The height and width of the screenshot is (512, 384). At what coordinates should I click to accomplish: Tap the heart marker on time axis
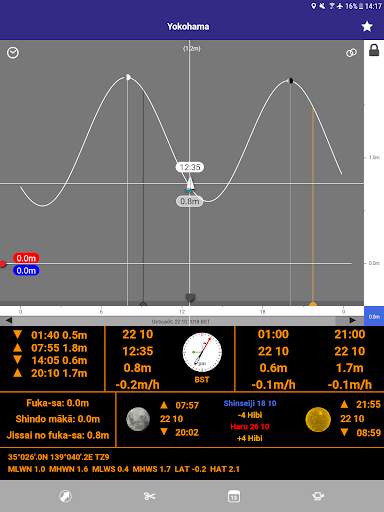190,298
